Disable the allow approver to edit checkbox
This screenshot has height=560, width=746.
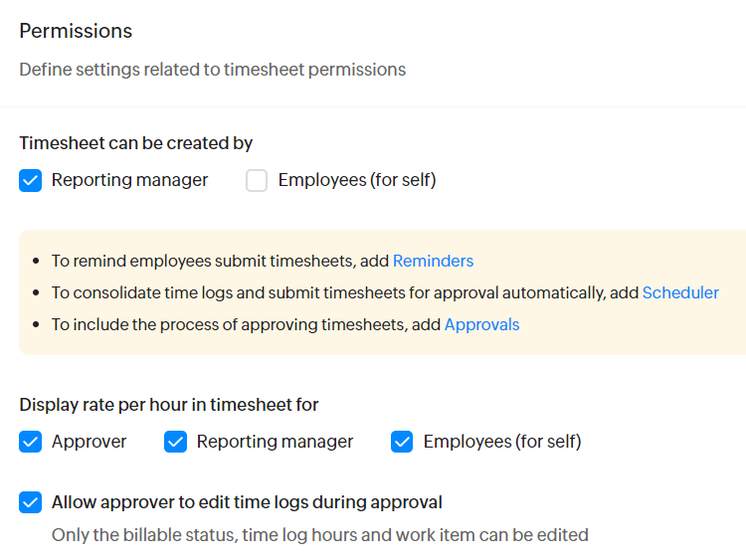(x=31, y=502)
